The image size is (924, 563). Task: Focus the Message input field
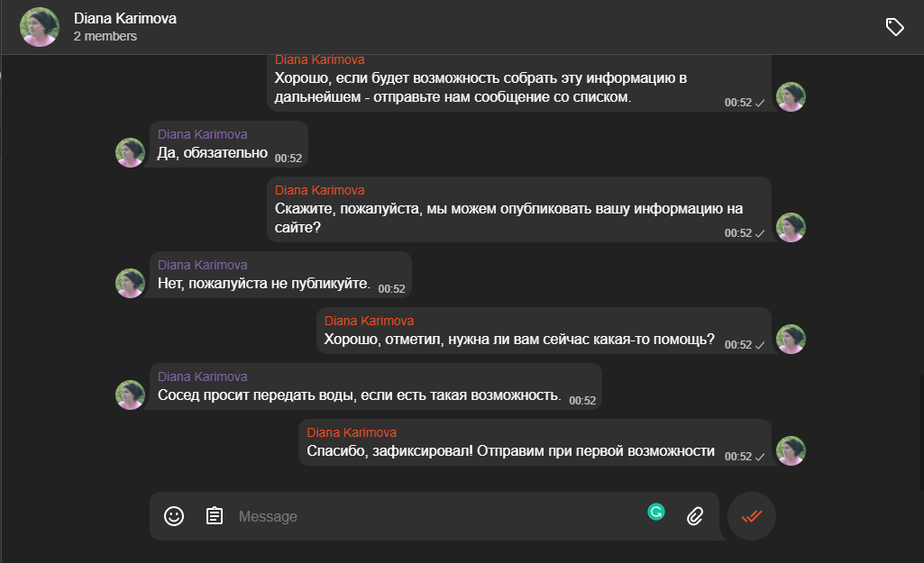coord(433,516)
